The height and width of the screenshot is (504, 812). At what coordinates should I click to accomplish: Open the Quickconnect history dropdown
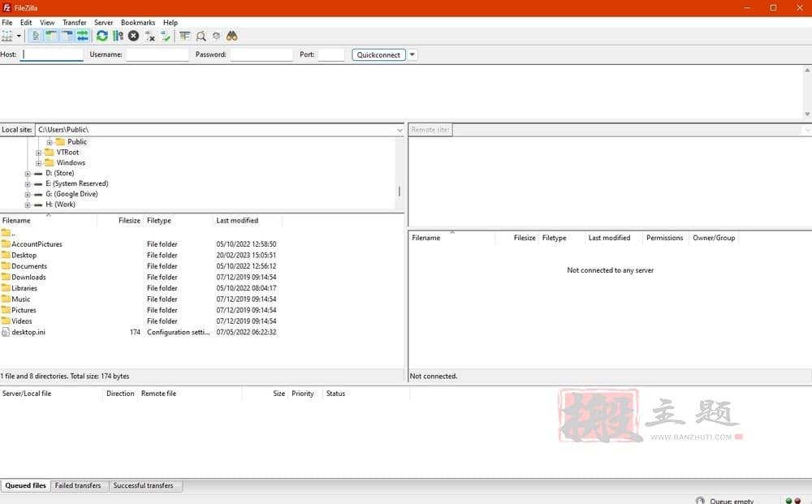[412, 54]
